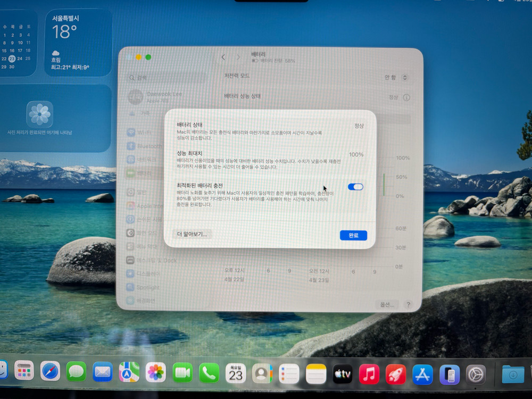Click the help question mark button
The height and width of the screenshot is (399, 532).
click(x=408, y=305)
